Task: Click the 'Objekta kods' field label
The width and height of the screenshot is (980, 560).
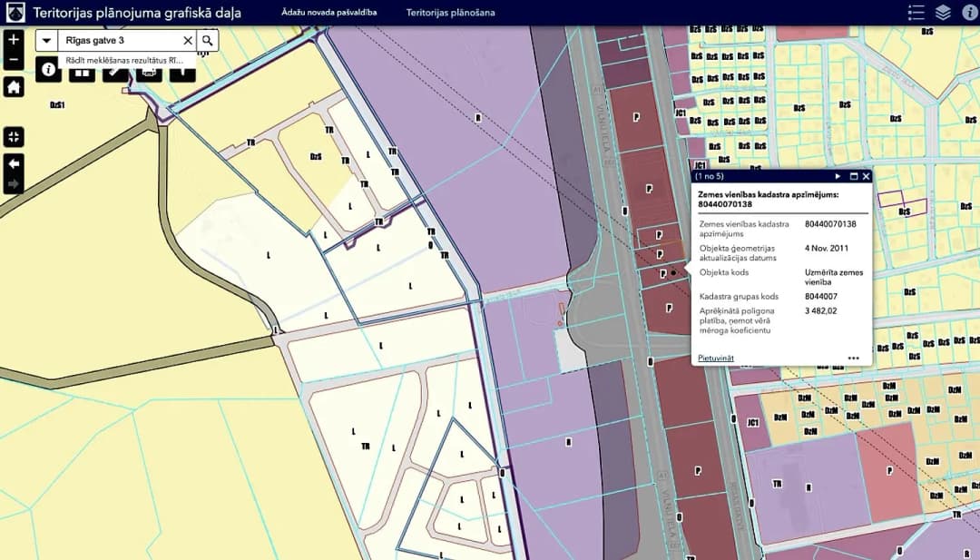Action: click(x=724, y=272)
